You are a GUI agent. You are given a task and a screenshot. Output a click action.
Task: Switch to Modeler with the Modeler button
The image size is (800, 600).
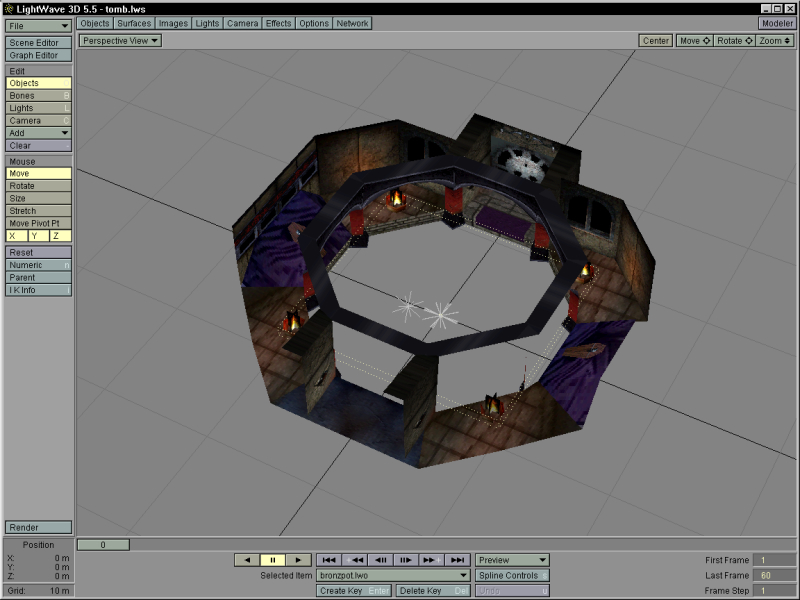tap(777, 23)
